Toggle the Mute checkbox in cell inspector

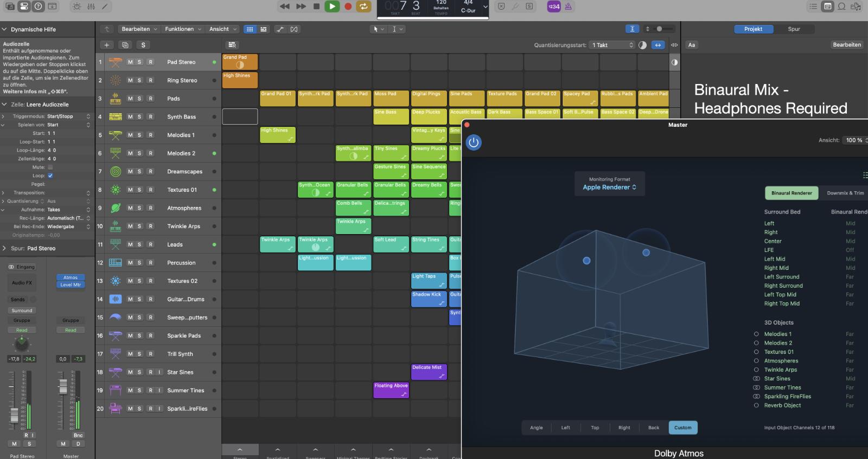tap(50, 167)
